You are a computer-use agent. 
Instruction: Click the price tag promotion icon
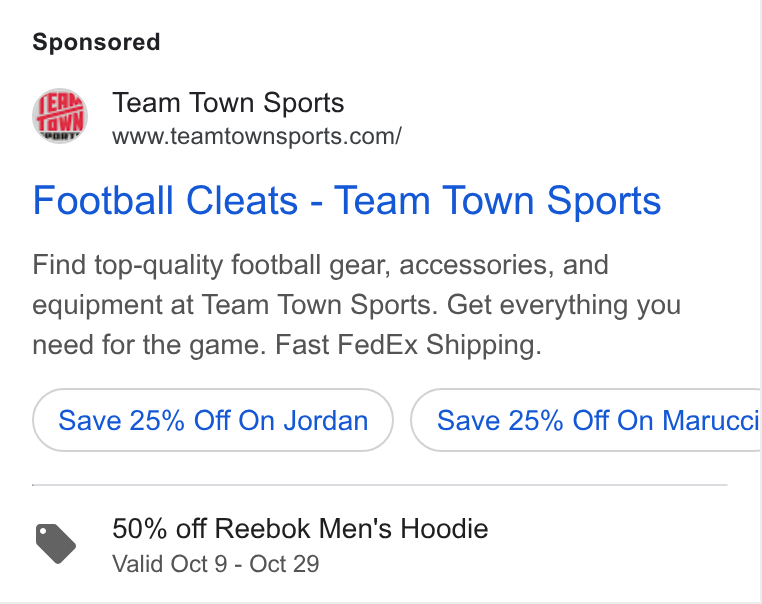(56, 544)
